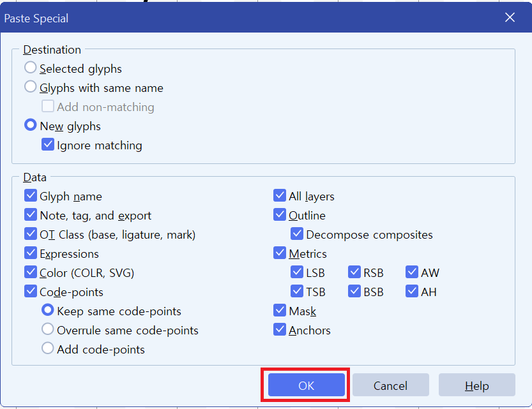
Task: Uncheck the 'Code-points' checkbox
Action: click(31, 291)
